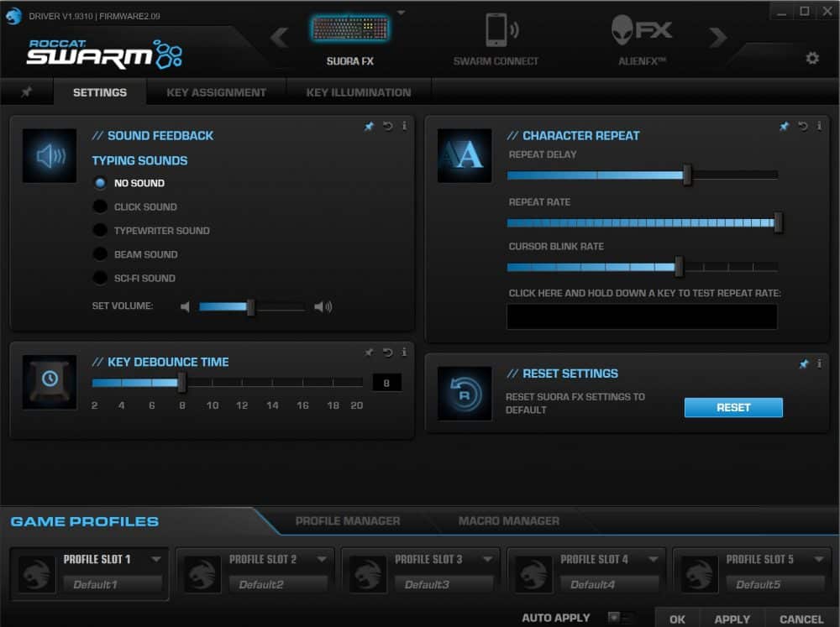Go to previous device with left arrow

click(280, 38)
